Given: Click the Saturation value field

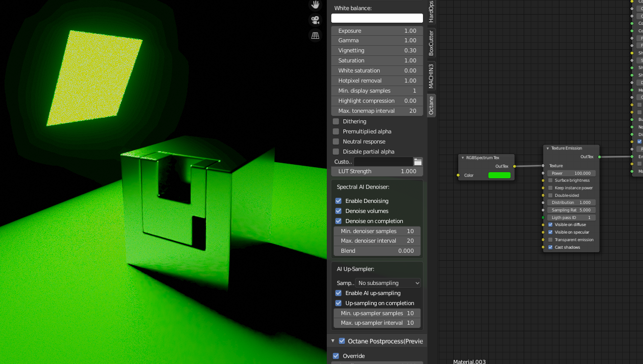Looking at the screenshot, I should tap(377, 60).
